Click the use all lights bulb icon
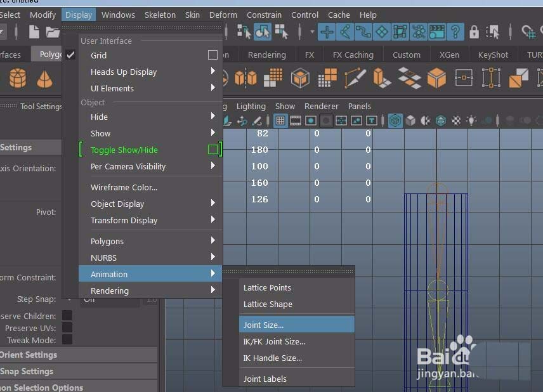 (471, 121)
